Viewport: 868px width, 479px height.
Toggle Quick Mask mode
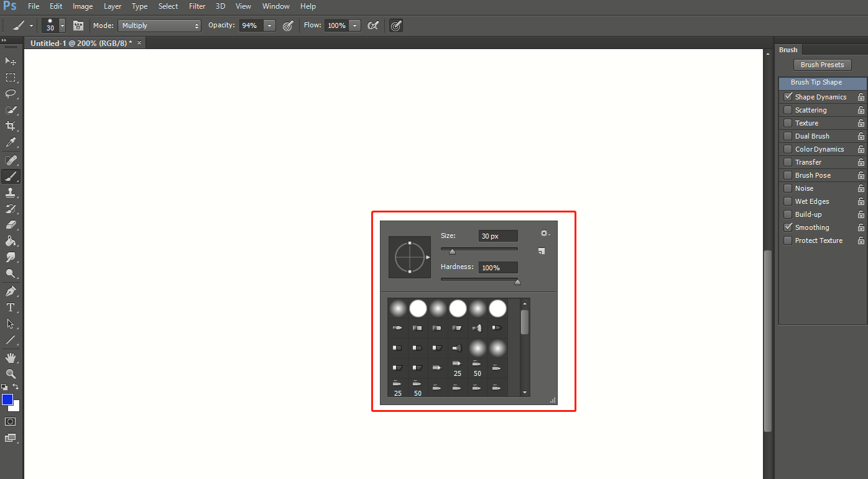click(x=11, y=421)
